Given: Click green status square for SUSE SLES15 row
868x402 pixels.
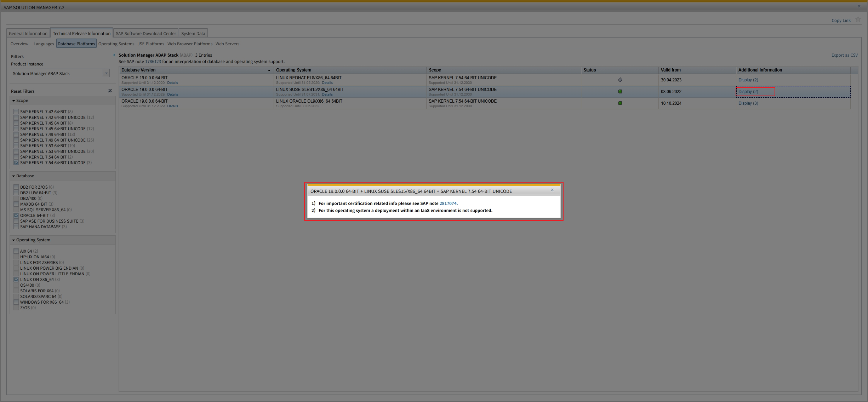Looking at the screenshot, I should [620, 92].
